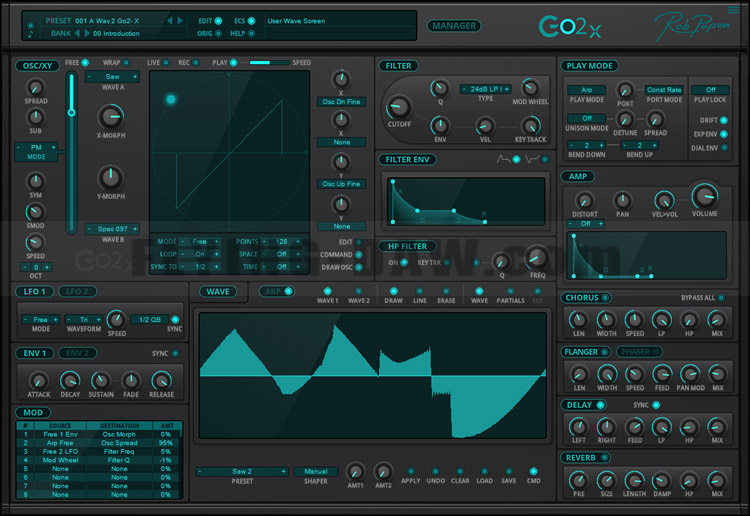Click the amp VOLUME knob
Image resolution: width=750 pixels, height=516 pixels.
(704, 195)
